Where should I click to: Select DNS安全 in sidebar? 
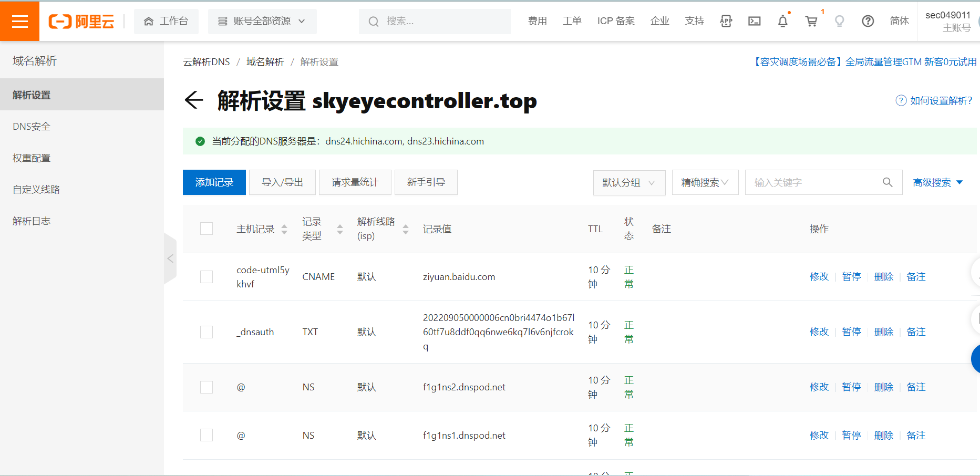(x=82, y=127)
